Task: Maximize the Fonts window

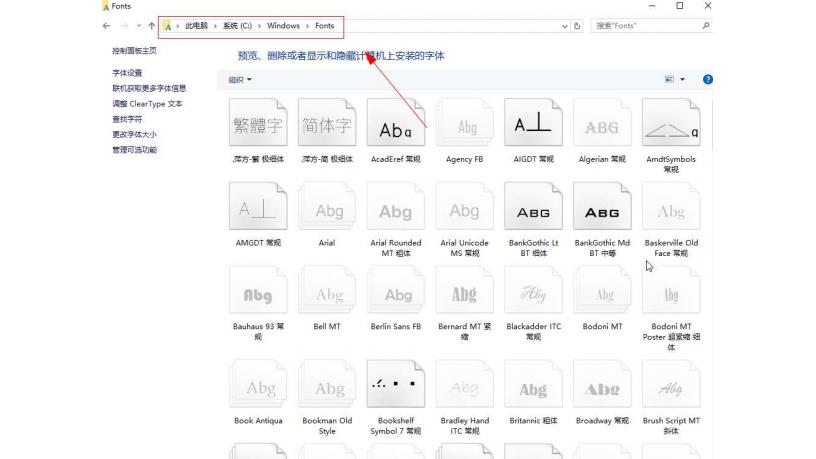Action: [680, 6]
